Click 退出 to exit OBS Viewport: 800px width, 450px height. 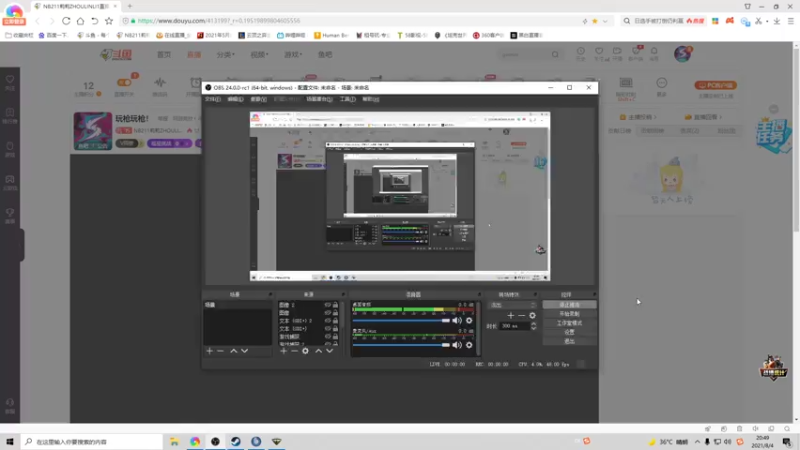point(569,341)
